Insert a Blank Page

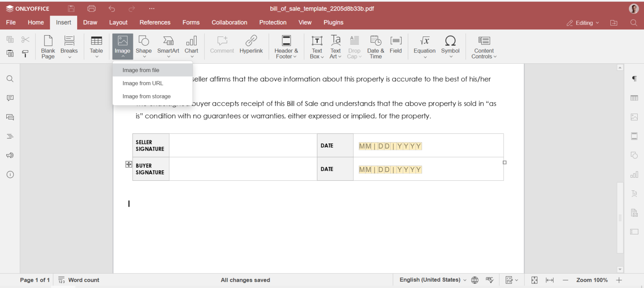pos(48,46)
